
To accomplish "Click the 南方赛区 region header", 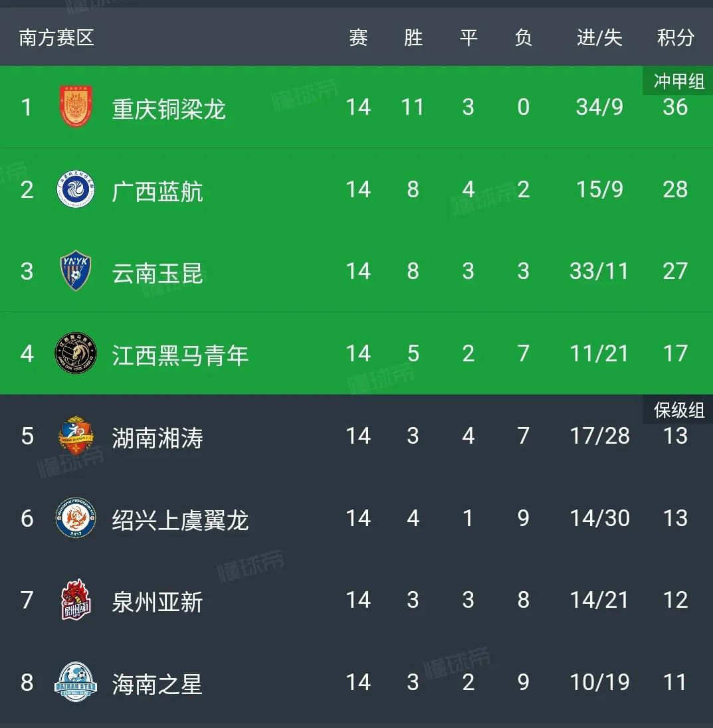I will 56,38.
